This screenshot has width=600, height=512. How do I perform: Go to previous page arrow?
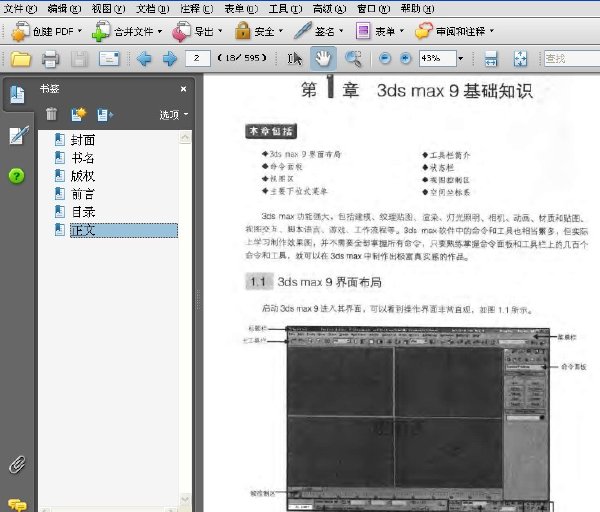click(144, 59)
